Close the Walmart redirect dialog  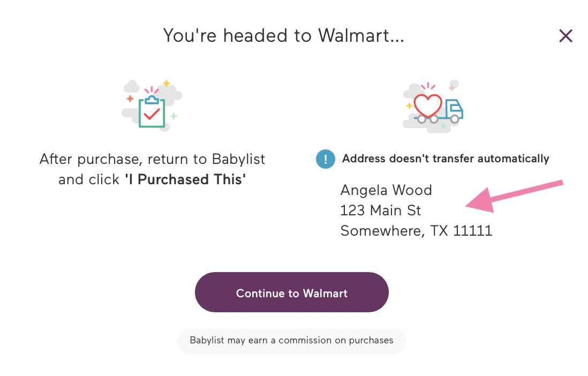(566, 36)
